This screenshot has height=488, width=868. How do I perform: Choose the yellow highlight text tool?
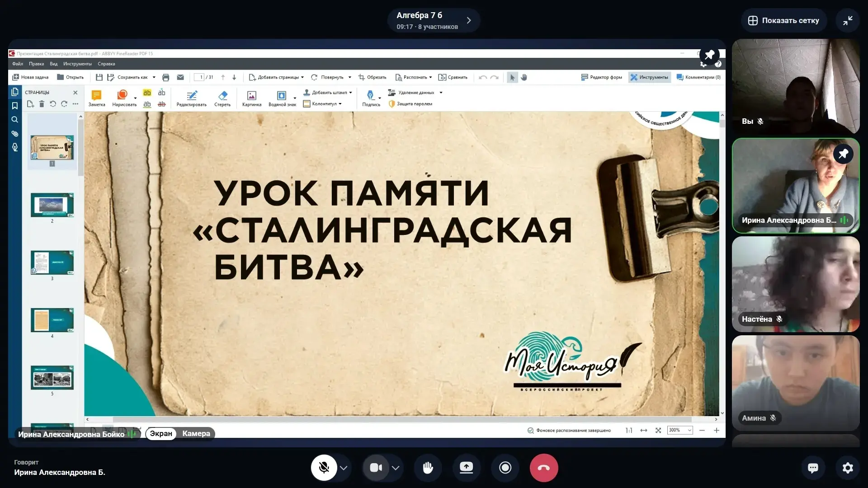tap(147, 93)
